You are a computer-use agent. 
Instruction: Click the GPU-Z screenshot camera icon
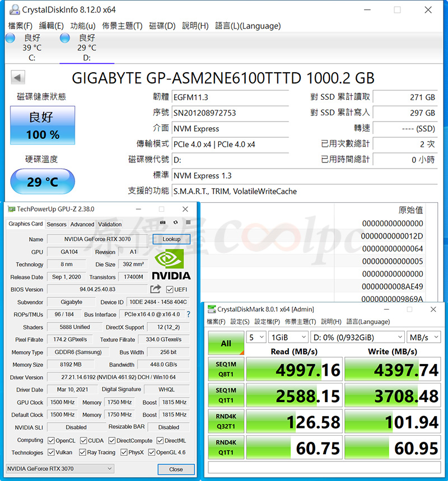(x=162, y=222)
